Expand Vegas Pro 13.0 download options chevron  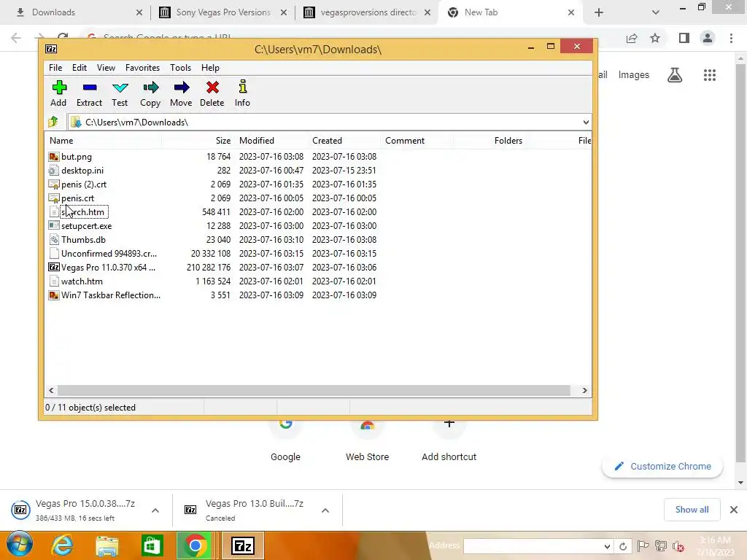325,510
